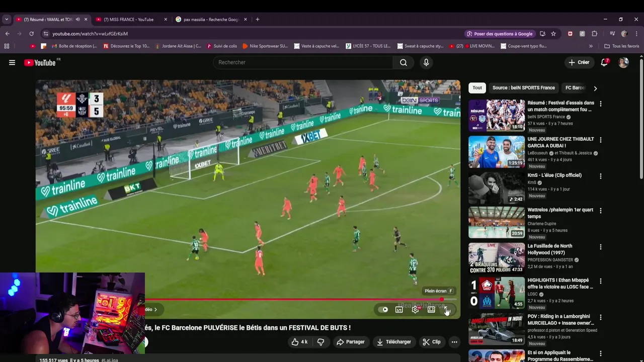Switch to the pax massilia Google tab
The height and width of the screenshot is (362, 644).
[x=211, y=20]
